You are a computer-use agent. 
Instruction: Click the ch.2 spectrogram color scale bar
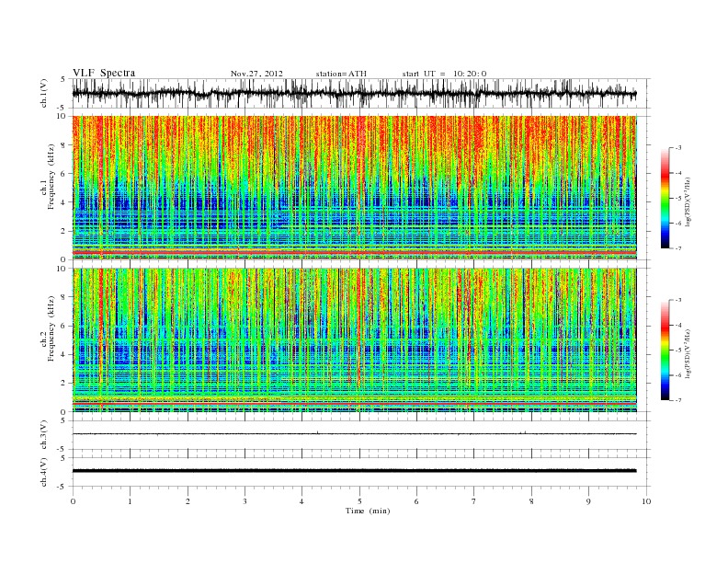[665, 350]
